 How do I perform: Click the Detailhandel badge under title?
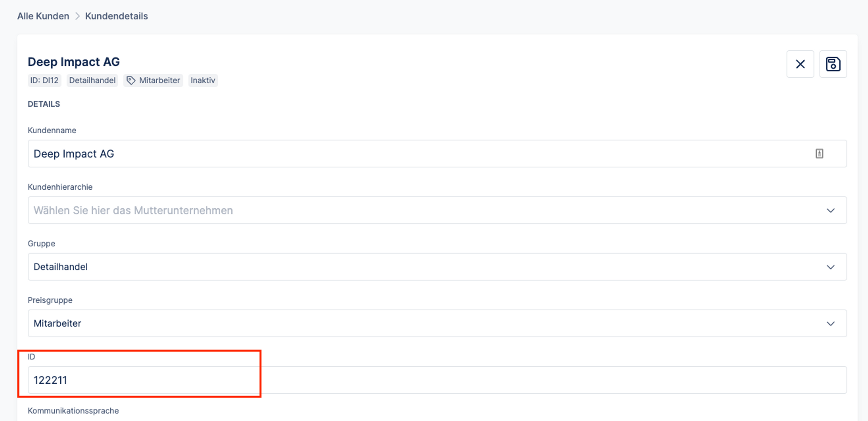[92, 80]
